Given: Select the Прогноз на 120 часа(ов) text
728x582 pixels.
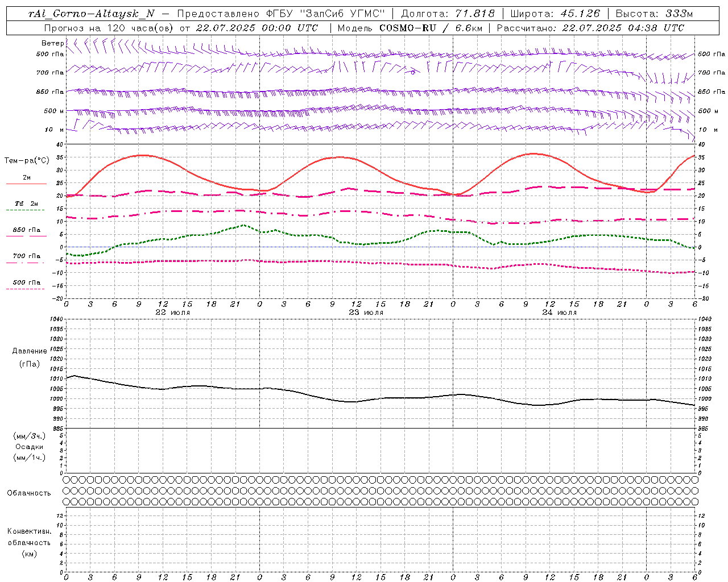Looking at the screenshot, I should 109,28.
